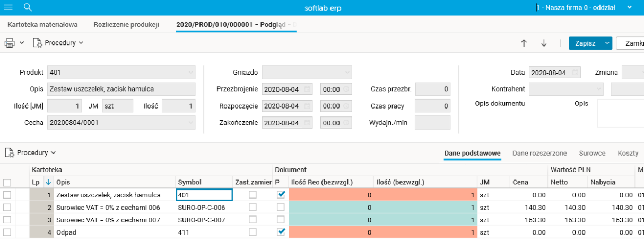Tick Zast.zamien. checkbox for row 2

253,207
